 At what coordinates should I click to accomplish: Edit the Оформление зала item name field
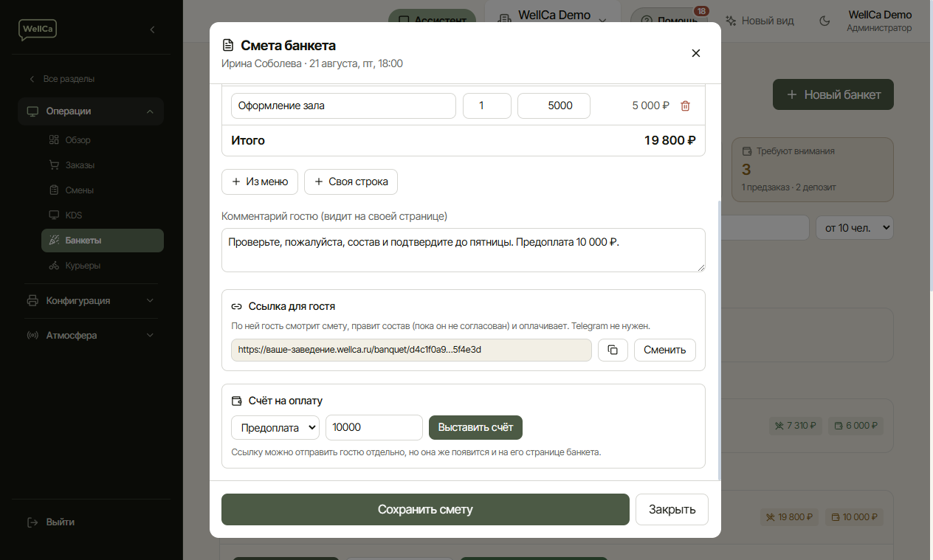coord(343,106)
